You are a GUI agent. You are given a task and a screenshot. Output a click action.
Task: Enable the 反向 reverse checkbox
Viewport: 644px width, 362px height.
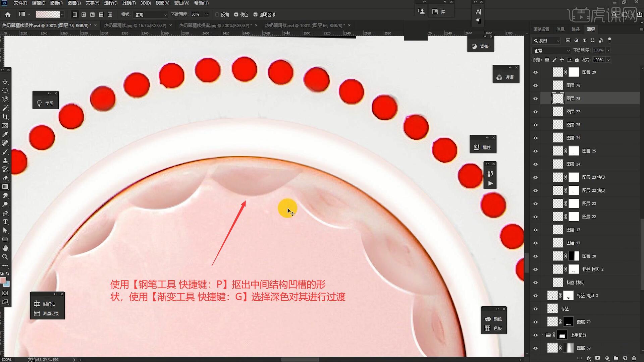[x=217, y=14]
